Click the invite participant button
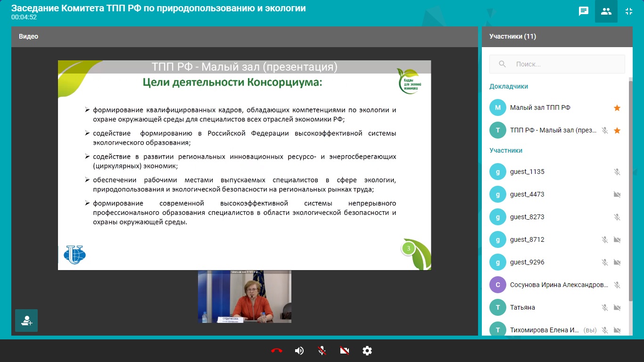This screenshot has height=362, width=644. (26, 321)
